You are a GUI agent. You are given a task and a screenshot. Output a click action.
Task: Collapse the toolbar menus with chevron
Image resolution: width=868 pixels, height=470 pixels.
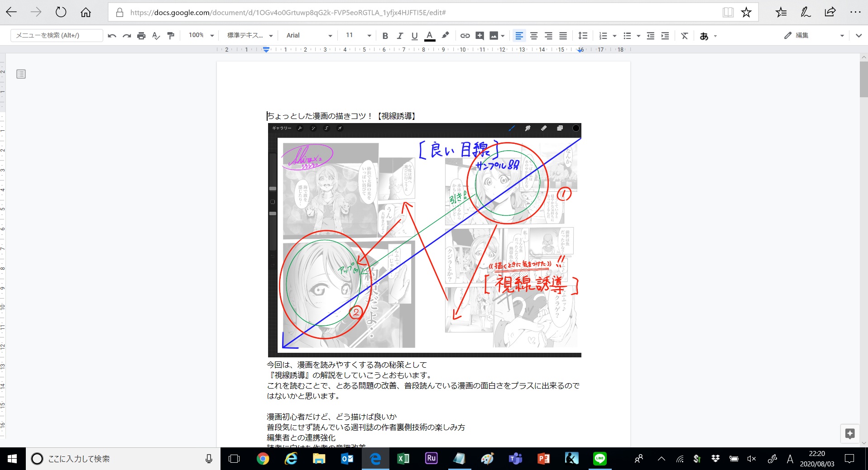[858, 36]
